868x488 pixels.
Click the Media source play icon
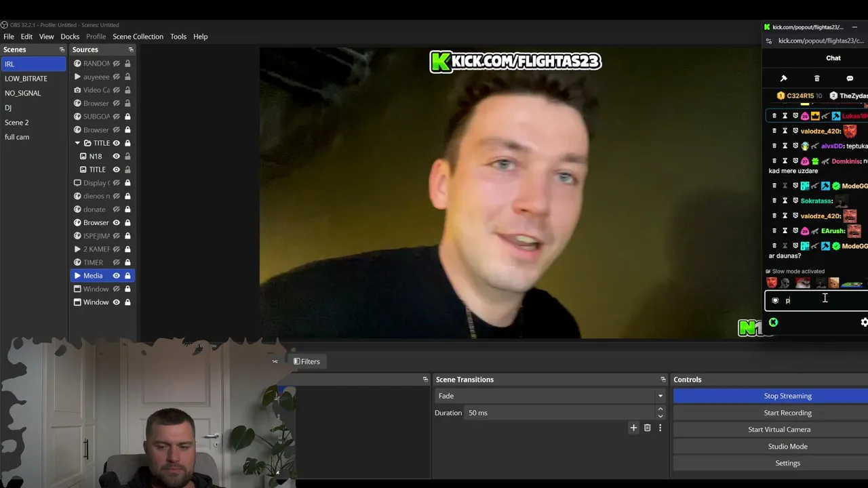tap(77, 276)
